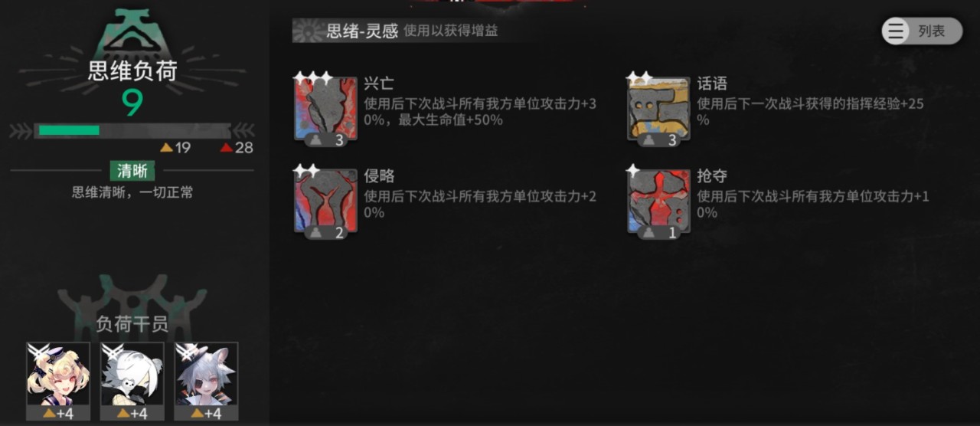
Task: Open the white-haired skull operator portrait
Action: 132,382
